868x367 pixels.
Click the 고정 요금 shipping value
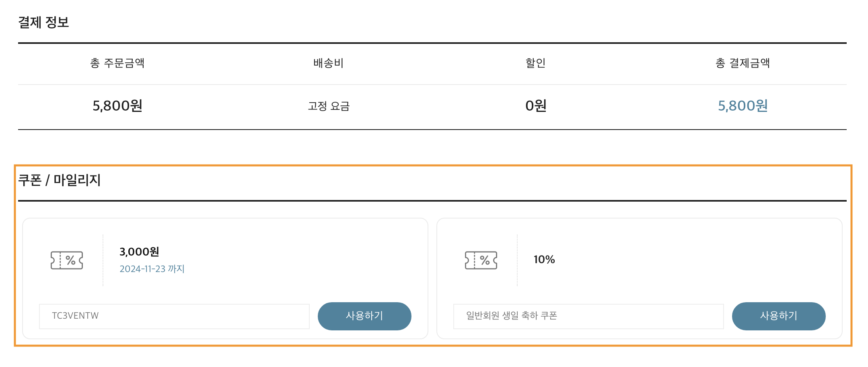[x=329, y=106]
